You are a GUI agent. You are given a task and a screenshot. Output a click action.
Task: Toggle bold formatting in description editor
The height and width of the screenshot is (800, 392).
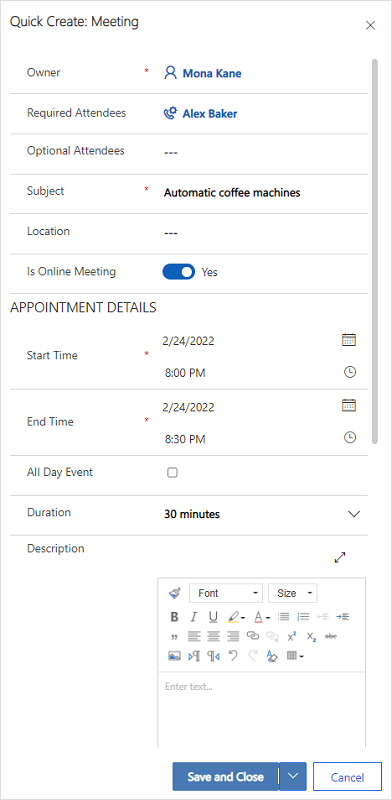pos(174,617)
